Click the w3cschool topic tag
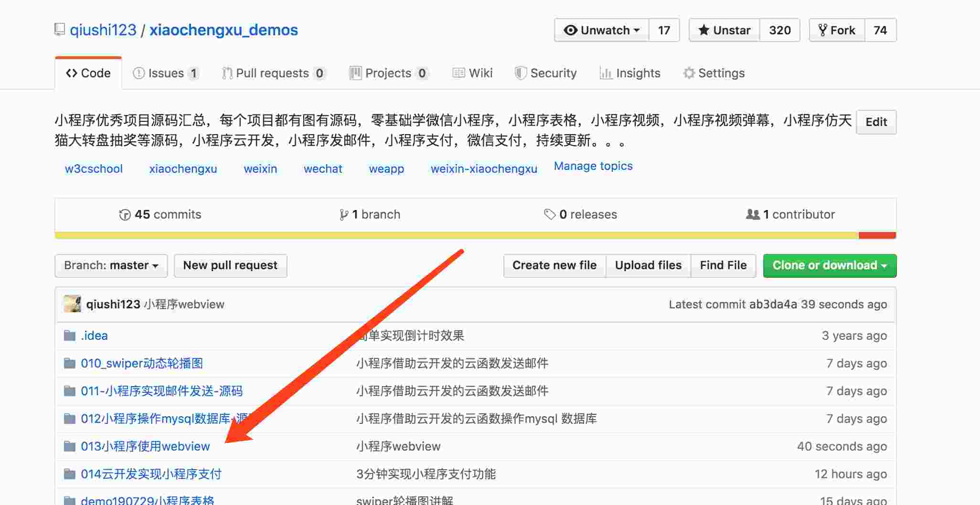This screenshot has width=980, height=505. (94, 169)
